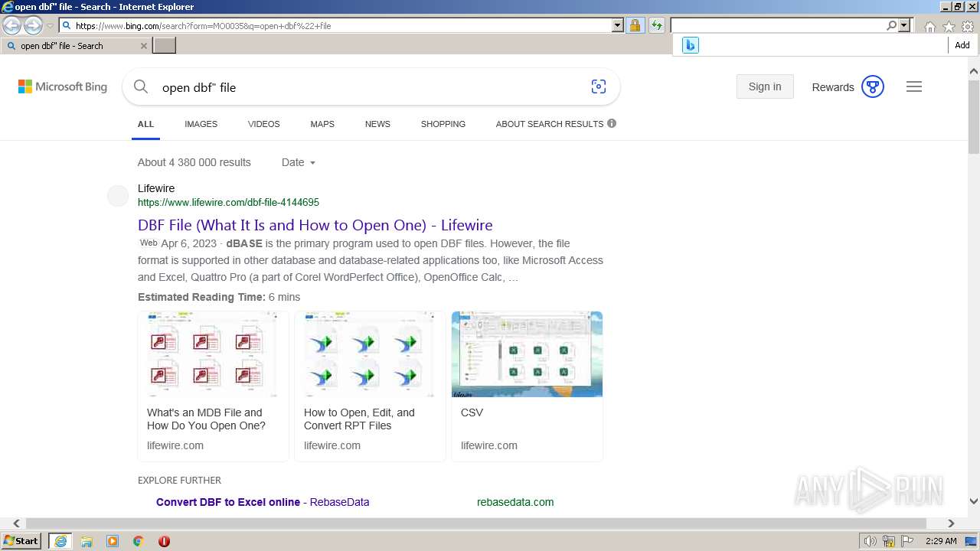View the security lock report icon

635,25
